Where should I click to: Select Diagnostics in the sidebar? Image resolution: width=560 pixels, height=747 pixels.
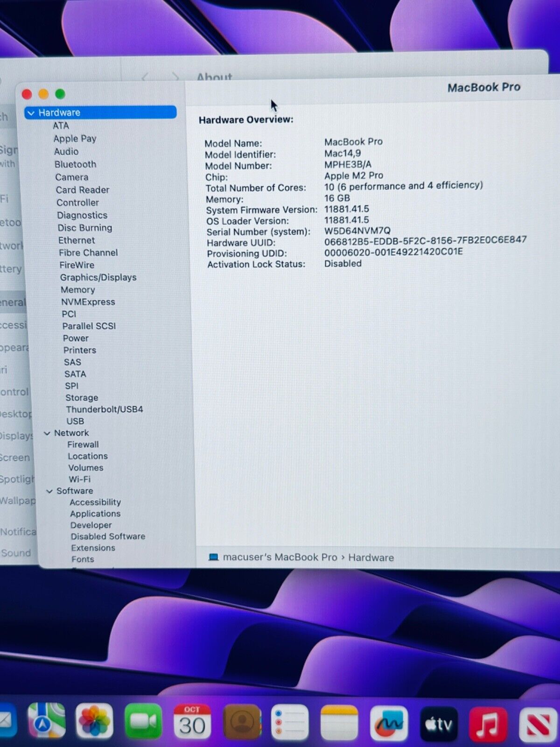coord(82,215)
